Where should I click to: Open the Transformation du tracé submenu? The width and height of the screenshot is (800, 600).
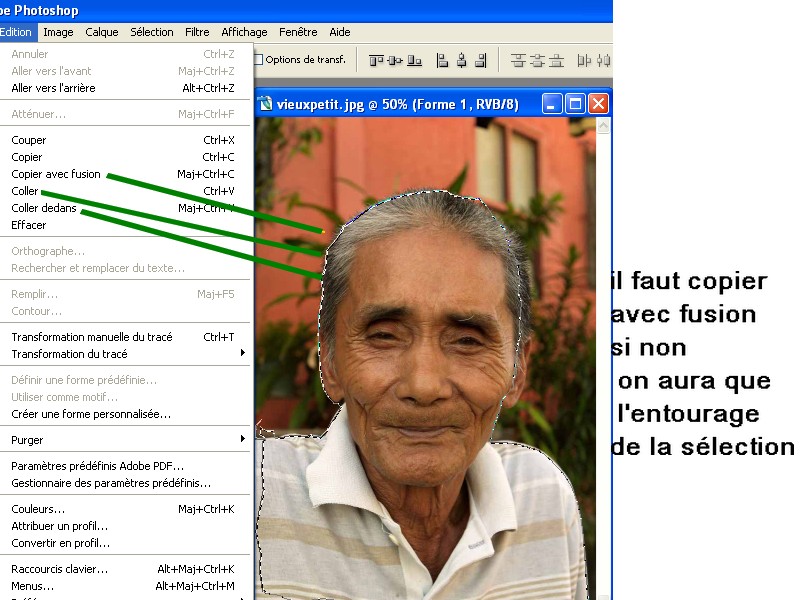(126, 354)
